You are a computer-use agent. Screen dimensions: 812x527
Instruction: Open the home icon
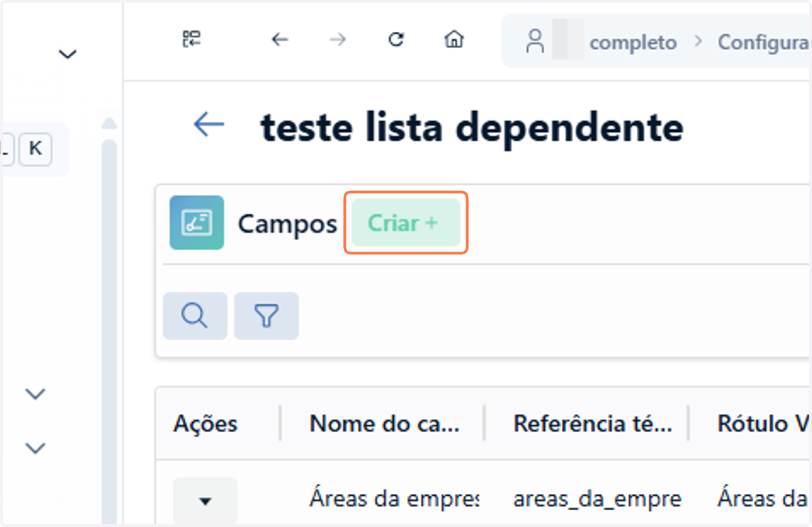point(454,40)
